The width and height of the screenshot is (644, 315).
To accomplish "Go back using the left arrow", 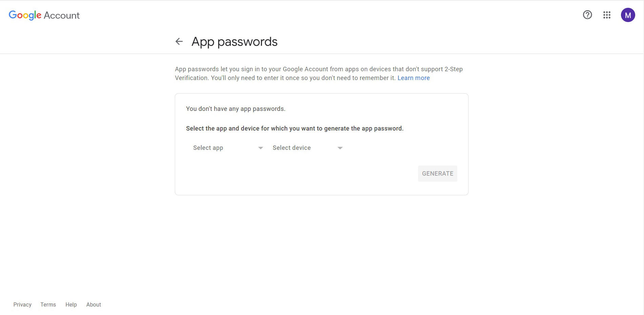I will [x=179, y=41].
